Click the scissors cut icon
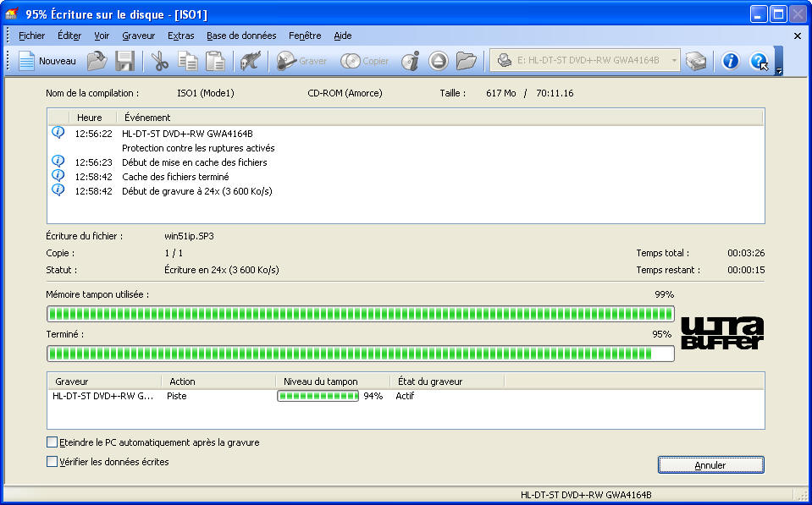Viewport: 812px width, 505px height. tap(159, 61)
